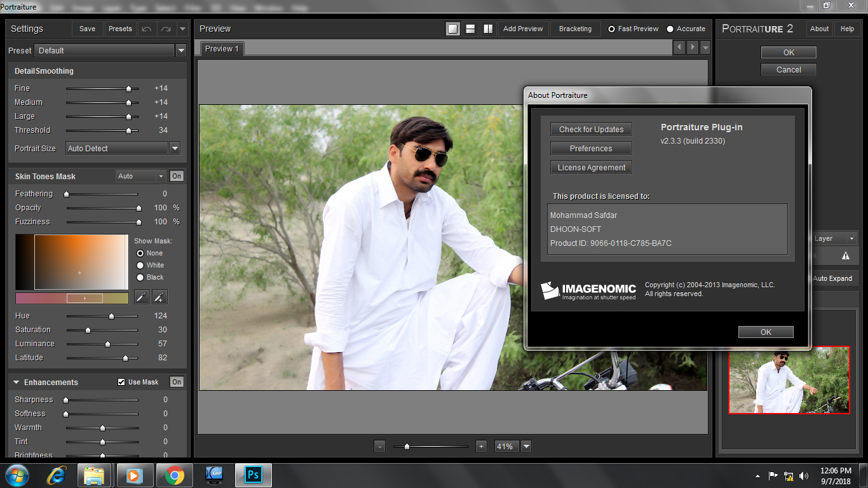Screen dimensions: 868x488
Task: Click Save settings button
Action: click(x=88, y=29)
